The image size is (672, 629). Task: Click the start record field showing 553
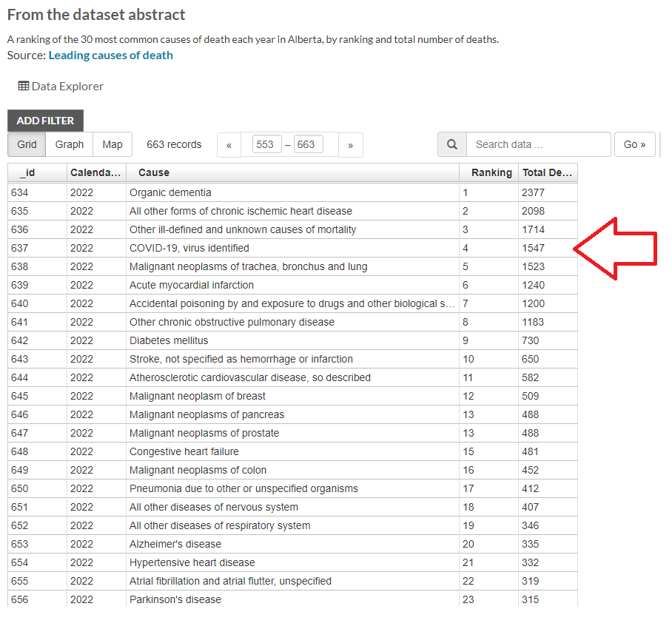266,145
